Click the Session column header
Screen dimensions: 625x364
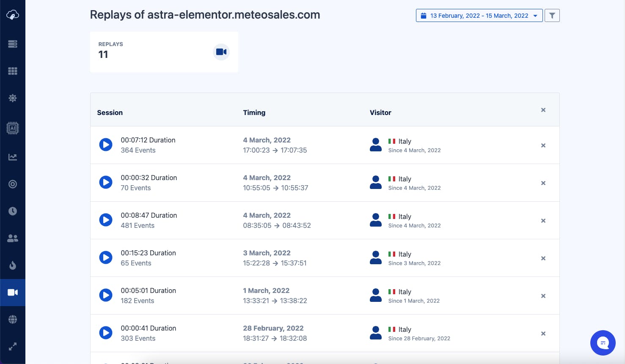coord(110,112)
